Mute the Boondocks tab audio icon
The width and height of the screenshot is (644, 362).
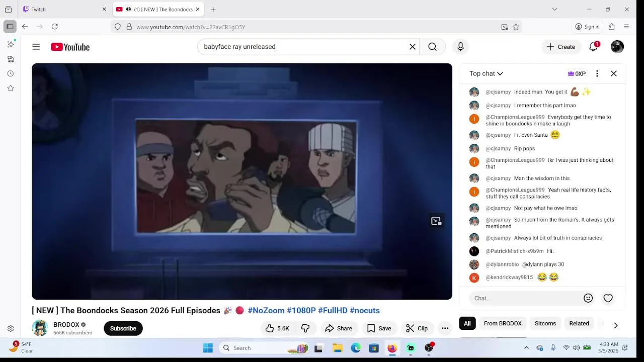click(x=128, y=9)
